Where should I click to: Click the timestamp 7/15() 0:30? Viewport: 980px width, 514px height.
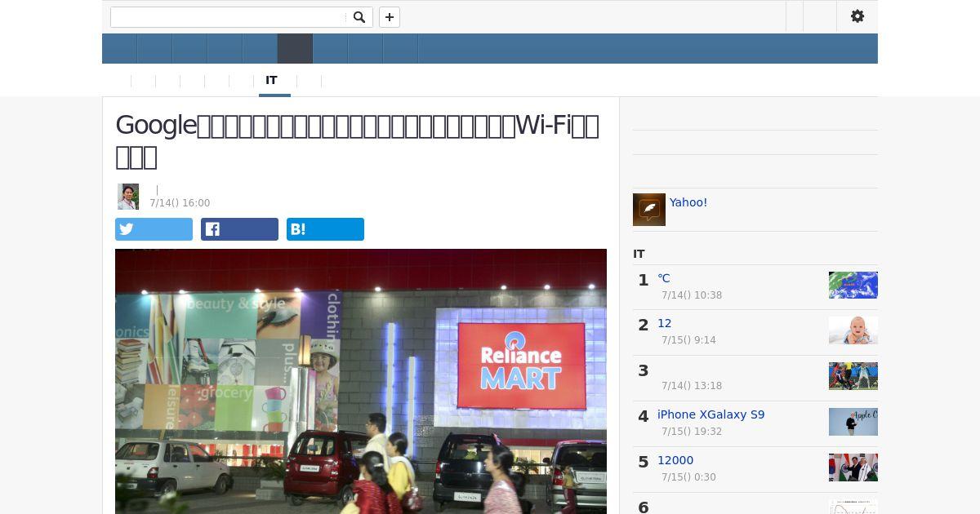point(688,477)
